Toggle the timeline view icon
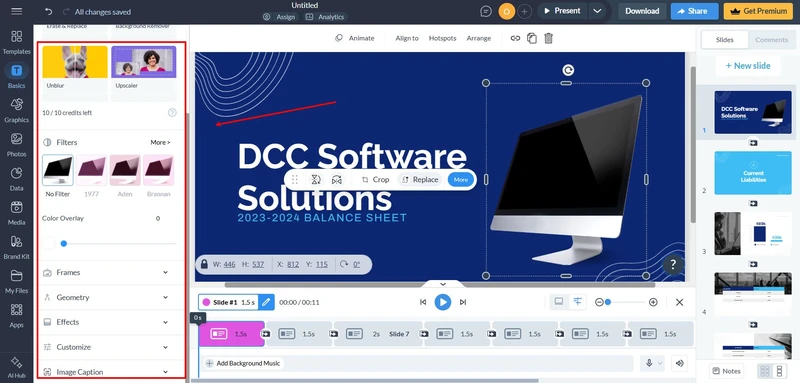This screenshot has width=800, height=383. tap(578, 302)
